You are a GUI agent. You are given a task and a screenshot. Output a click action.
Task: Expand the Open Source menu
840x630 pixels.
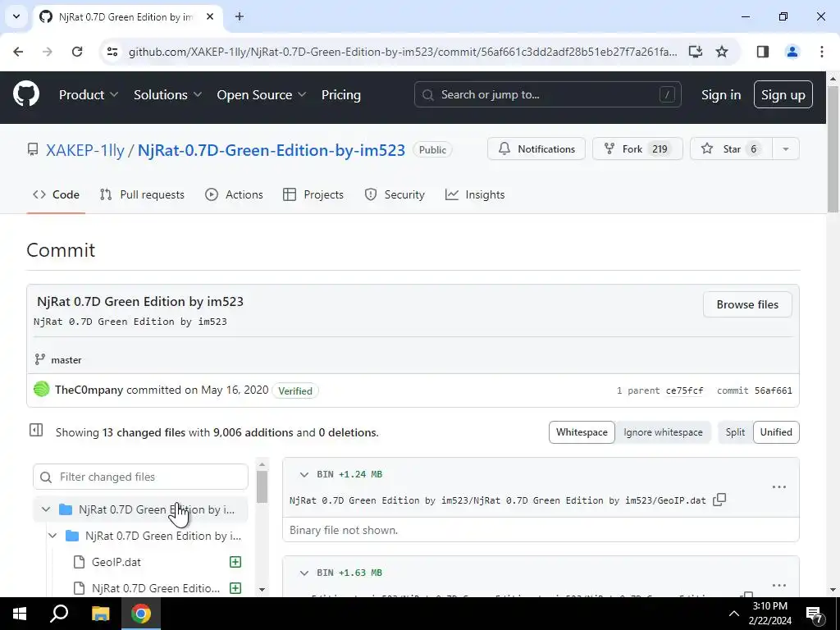pos(262,95)
